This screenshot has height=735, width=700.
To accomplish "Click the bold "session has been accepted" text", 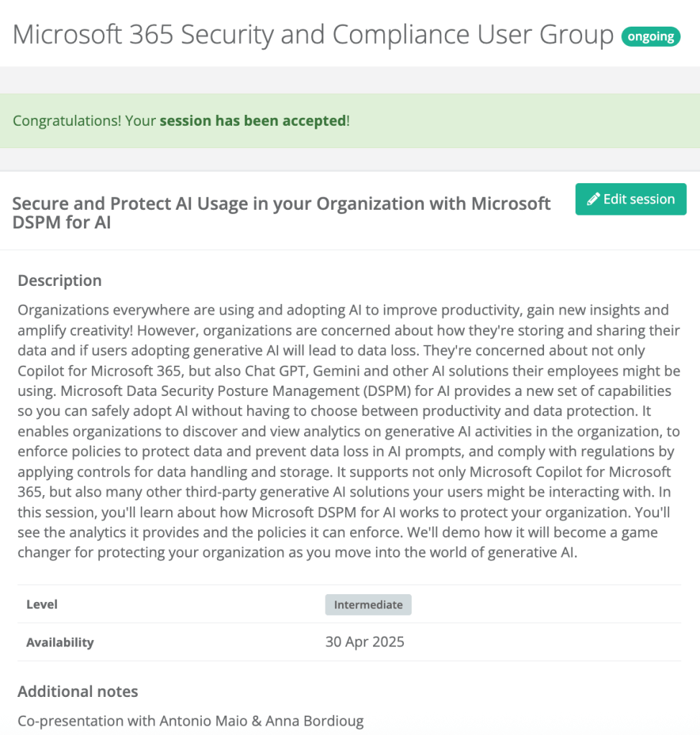I will pyautogui.click(x=253, y=121).
